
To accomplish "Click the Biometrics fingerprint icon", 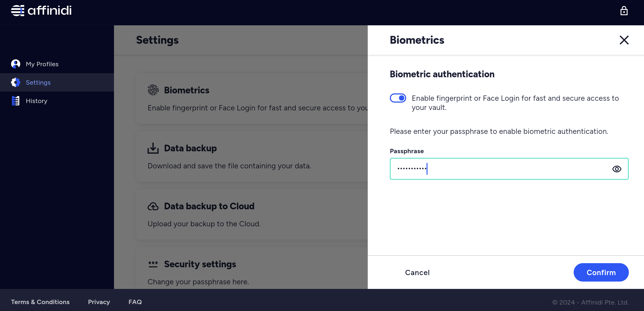I will click(x=153, y=90).
